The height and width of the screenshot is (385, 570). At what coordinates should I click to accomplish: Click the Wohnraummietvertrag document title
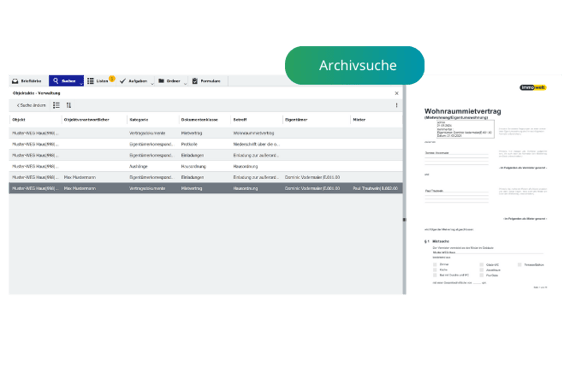tap(463, 111)
